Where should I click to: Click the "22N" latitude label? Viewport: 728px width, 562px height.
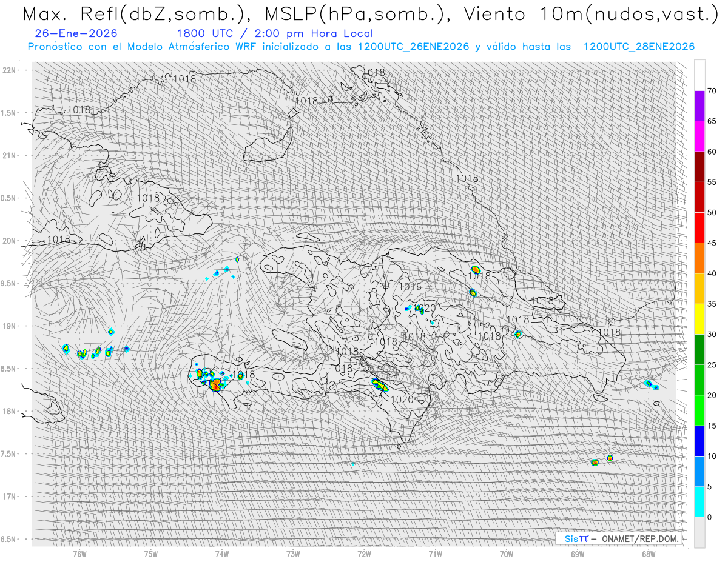click(x=9, y=70)
